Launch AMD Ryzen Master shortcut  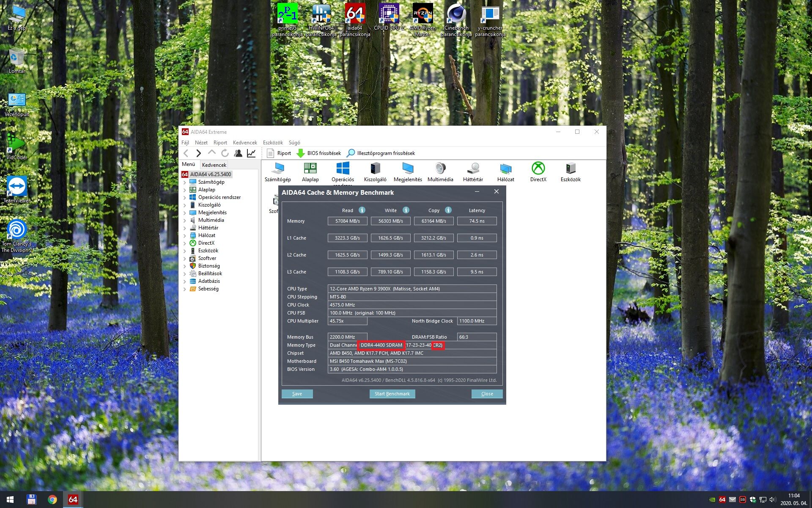pos(422,20)
